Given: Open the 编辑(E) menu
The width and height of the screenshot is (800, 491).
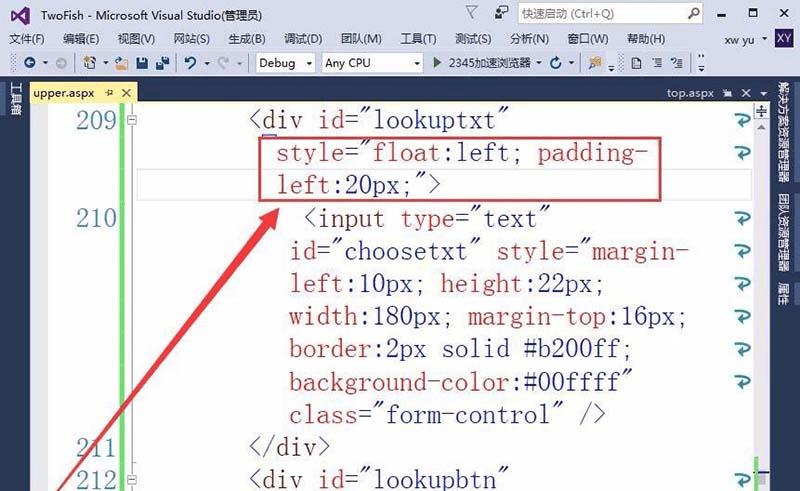Looking at the screenshot, I should tap(81, 39).
